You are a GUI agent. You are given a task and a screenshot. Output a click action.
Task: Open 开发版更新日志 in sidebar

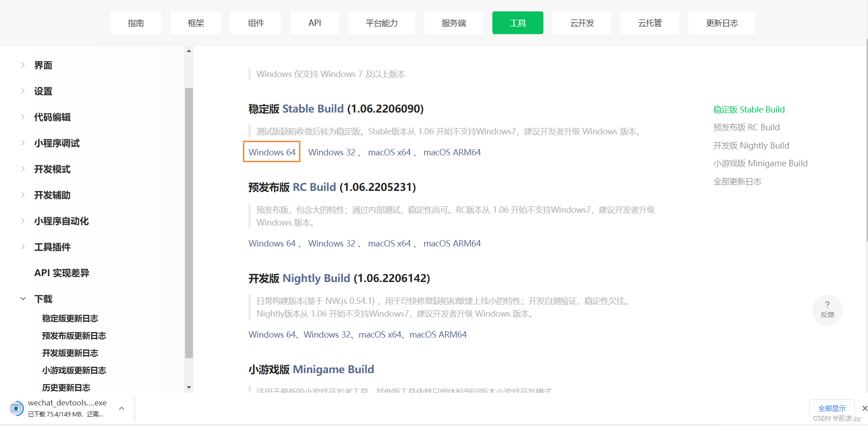click(x=70, y=353)
